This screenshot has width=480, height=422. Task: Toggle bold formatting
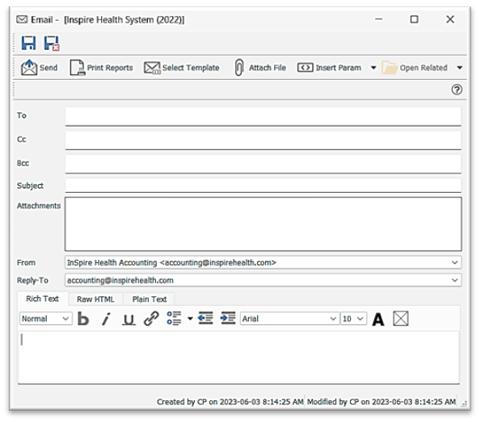(x=83, y=319)
